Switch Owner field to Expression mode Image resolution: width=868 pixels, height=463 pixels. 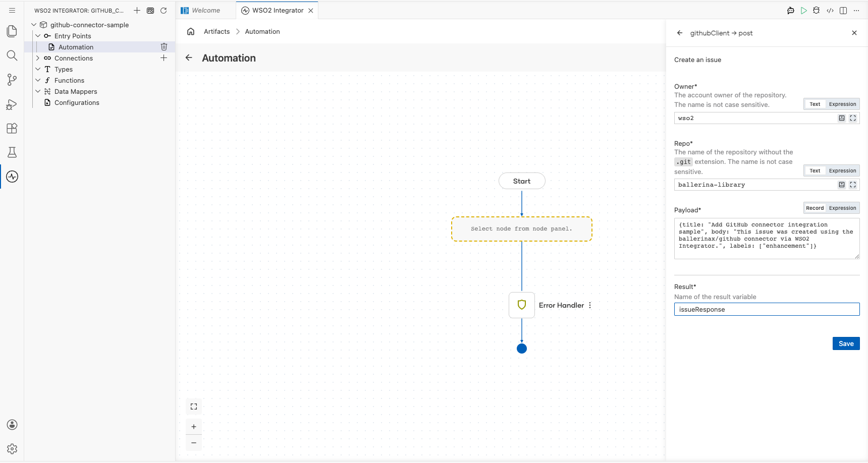coord(843,104)
